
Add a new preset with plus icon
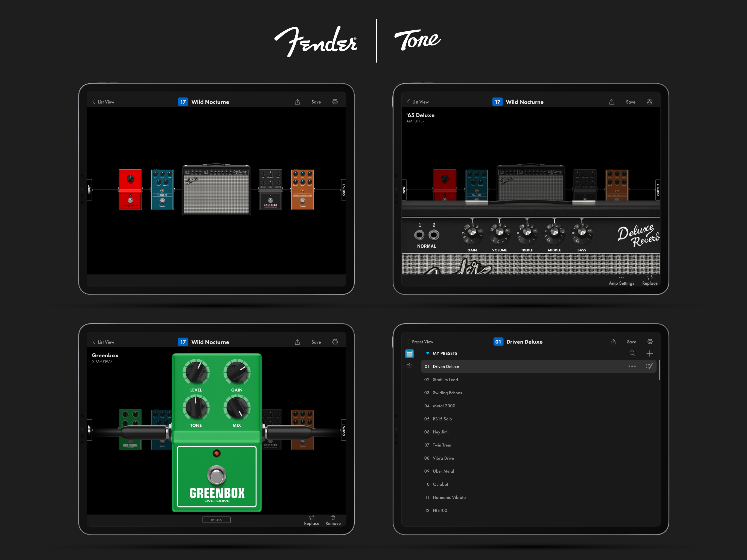click(x=649, y=353)
